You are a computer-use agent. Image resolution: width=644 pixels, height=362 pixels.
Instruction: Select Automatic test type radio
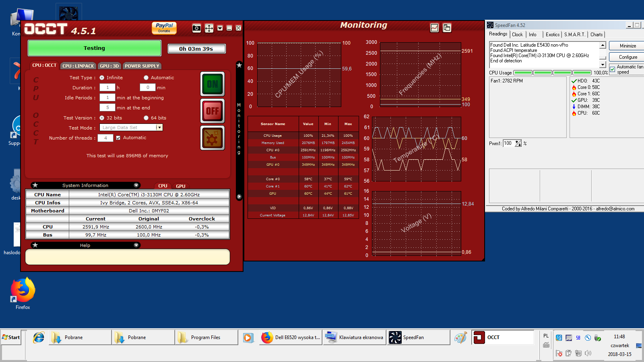point(146,78)
